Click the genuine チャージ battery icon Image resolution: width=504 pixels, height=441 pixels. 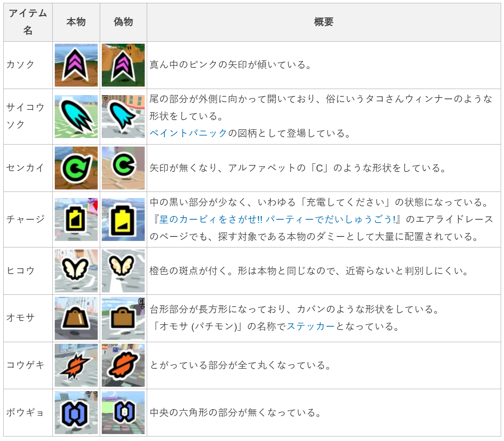pyautogui.click(x=76, y=219)
